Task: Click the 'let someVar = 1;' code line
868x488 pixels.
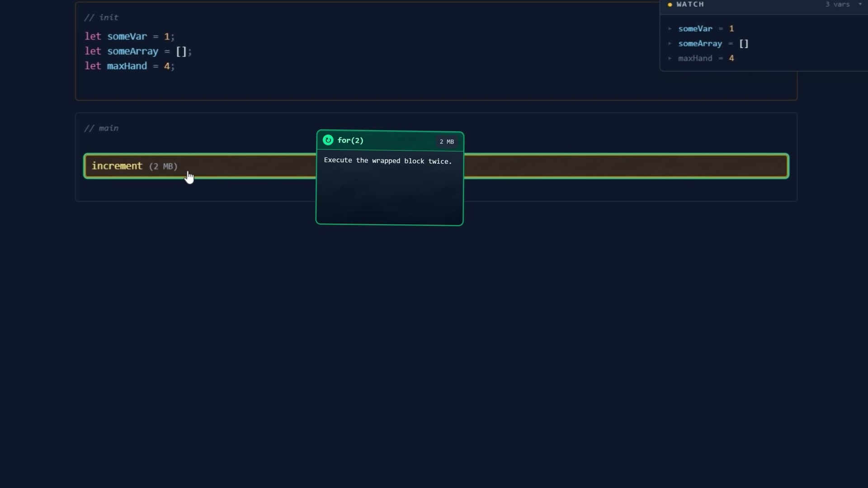Action: click(x=129, y=36)
